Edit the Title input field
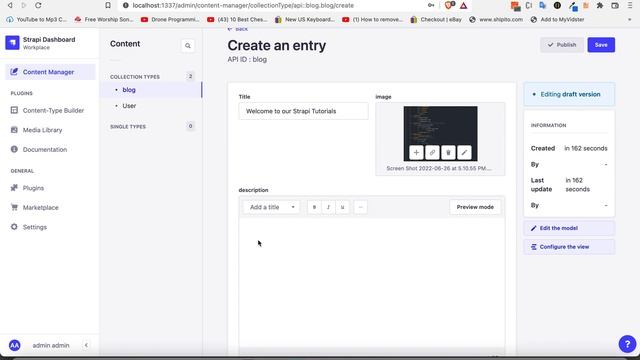Viewport: 640px width, 360px height. [303, 111]
